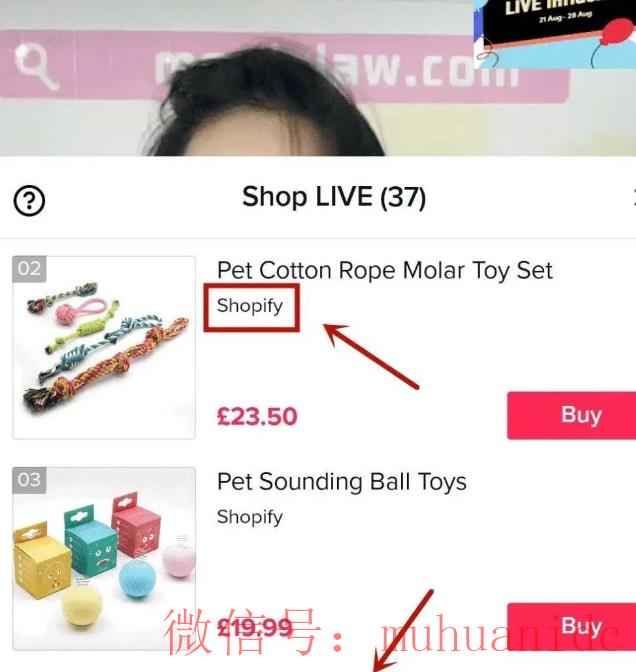
Task: Open the help question mark icon
Action: pos(29,201)
